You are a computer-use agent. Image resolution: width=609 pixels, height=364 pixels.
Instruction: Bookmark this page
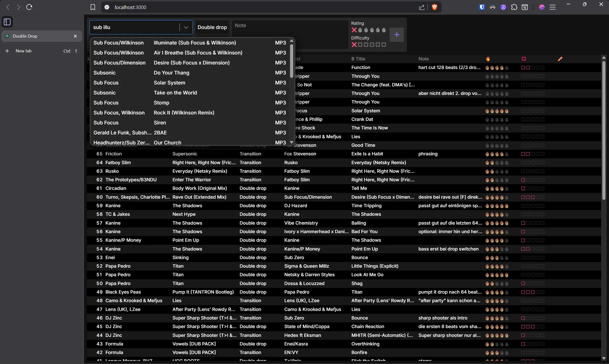pos(93,7)
